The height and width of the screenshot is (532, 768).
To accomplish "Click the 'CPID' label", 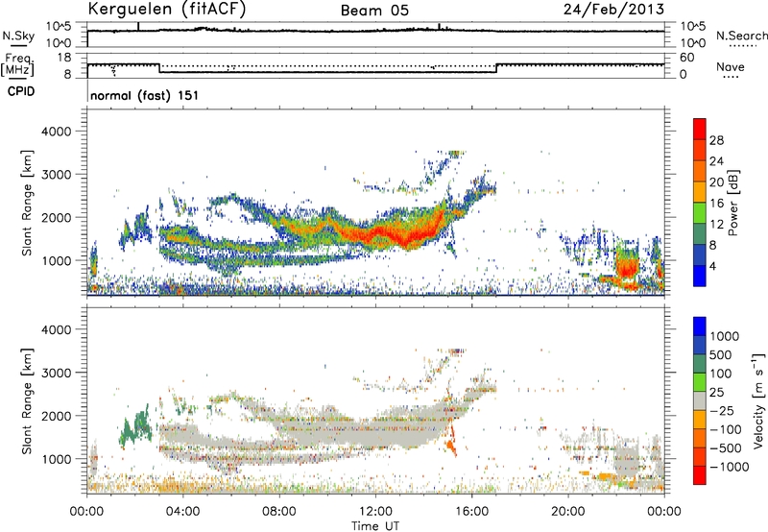I will coord(21,91).
